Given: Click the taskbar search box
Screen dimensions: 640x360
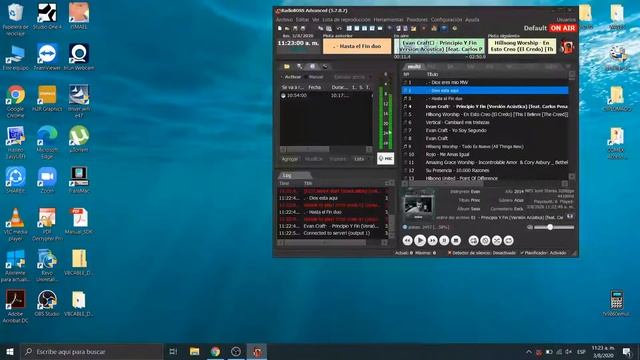Looking at the screenshot, I should click(91, 351).
